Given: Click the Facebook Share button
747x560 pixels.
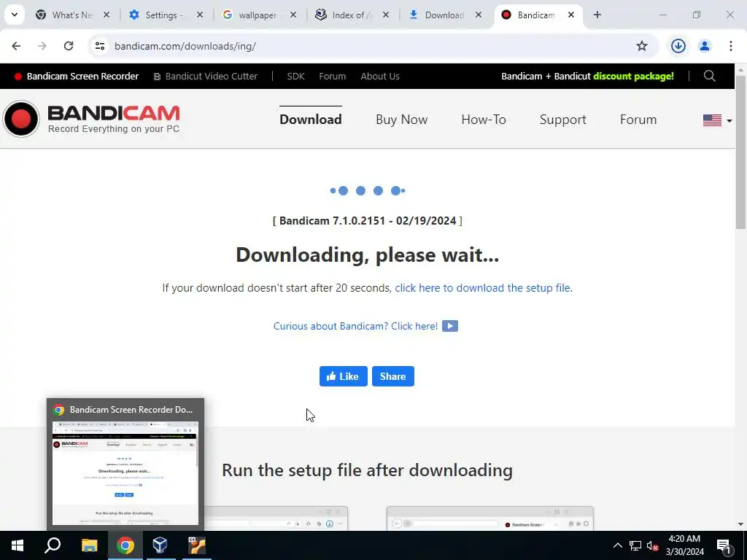Looking at the screenshot, I should pyautogui.click(x=392, y=376).
